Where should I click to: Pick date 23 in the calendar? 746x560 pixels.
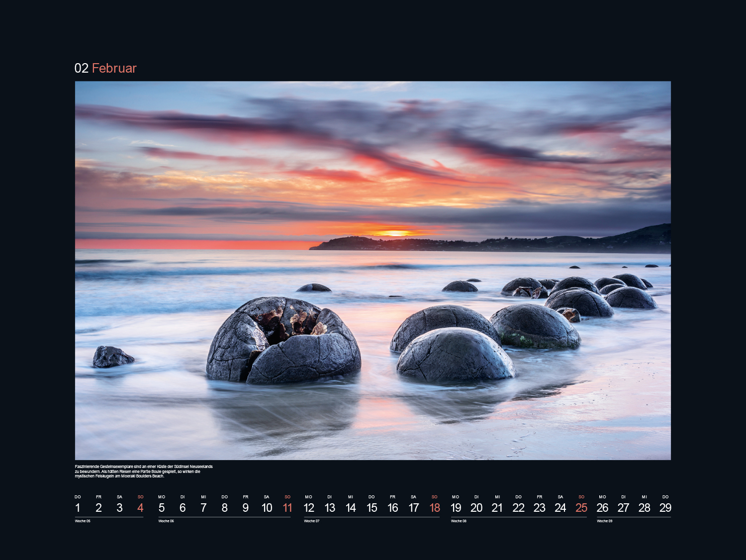pyautogui.click(x=540, y=508)
